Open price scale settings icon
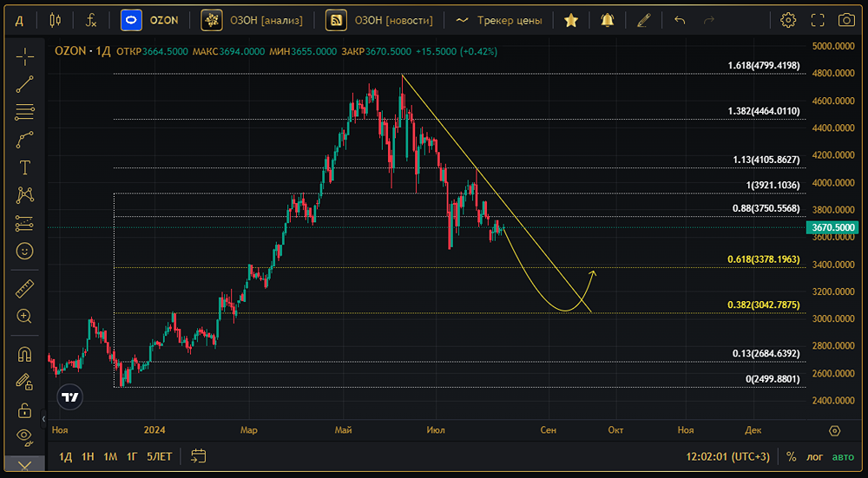Image resolution: width=868 pixels, height=478 pixels. click(x=835, y=430)
